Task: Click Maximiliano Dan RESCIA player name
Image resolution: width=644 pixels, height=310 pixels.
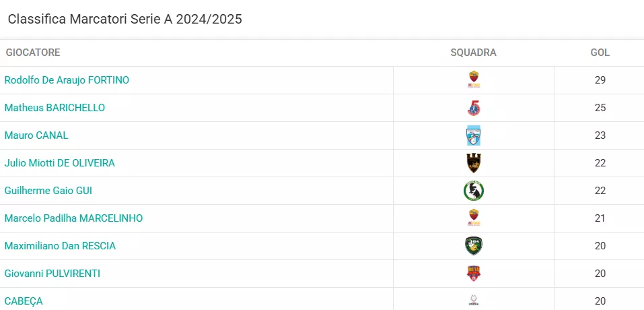Action: pyautogui.click(x=60, y=246)
